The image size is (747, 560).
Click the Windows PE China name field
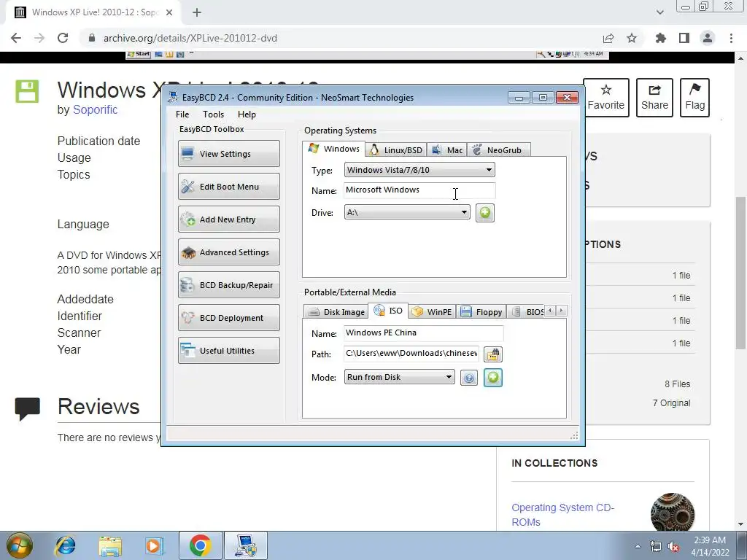(423, 332)
